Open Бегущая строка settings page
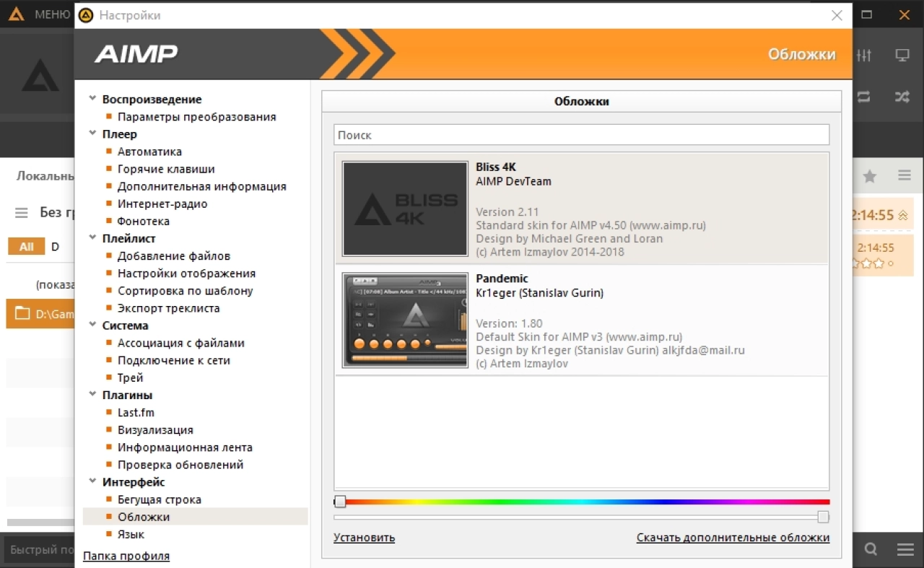Viewport: 924px width, 568px height. pyautogui.click(x=159, y=499)
